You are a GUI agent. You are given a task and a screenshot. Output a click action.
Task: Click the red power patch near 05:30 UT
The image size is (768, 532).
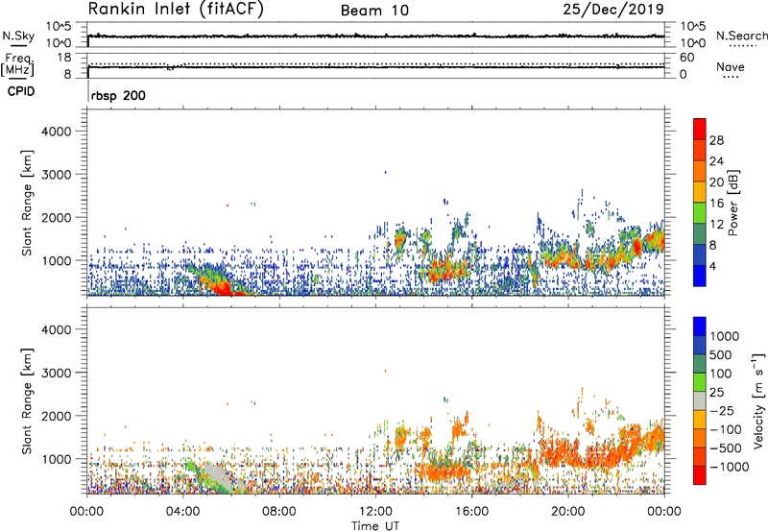(222, 287)
